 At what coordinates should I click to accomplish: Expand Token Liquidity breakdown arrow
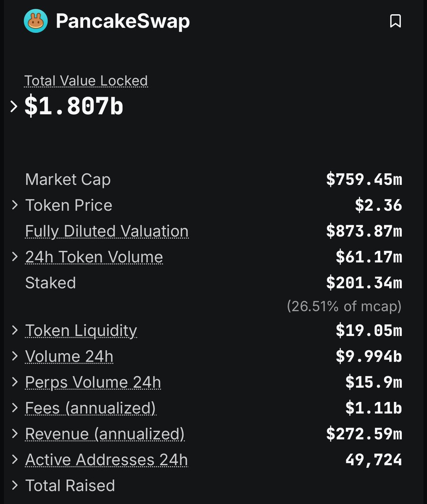[x=15, y=330]
